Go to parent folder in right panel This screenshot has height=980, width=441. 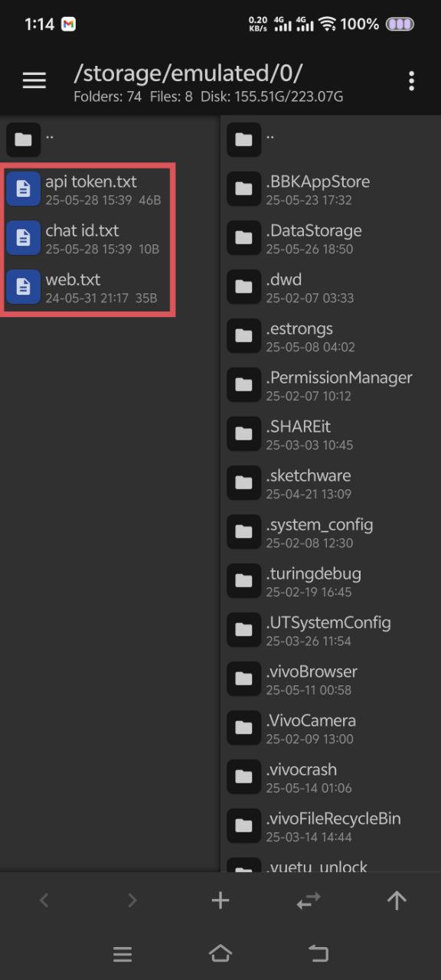tap(331, 139)
